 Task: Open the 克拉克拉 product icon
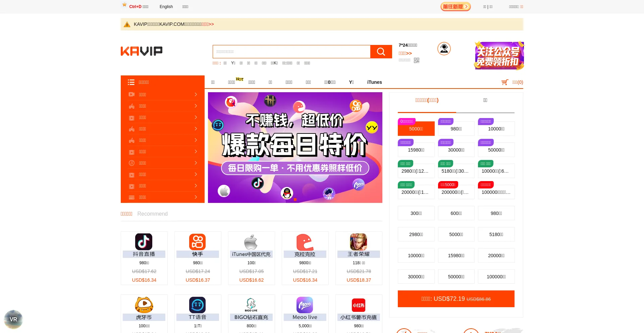pos(305,242)
